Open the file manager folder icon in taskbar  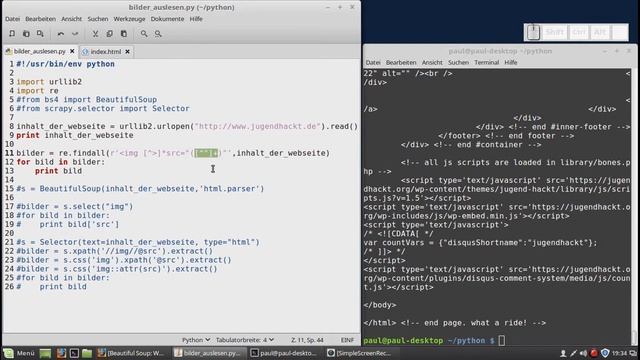pyautogui.click(x=87, y=353)
